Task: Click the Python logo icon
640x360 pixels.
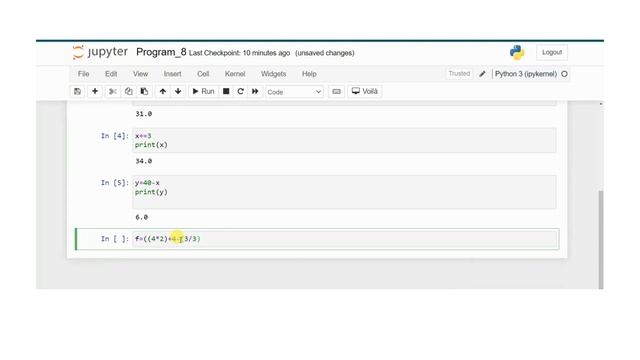Action: 517,52
